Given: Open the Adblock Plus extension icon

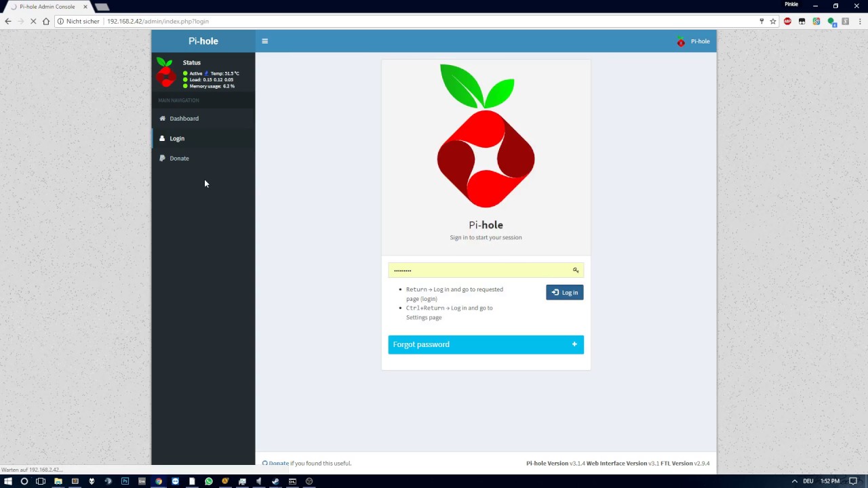Looking at the screenshot, I should coord(787,22).
